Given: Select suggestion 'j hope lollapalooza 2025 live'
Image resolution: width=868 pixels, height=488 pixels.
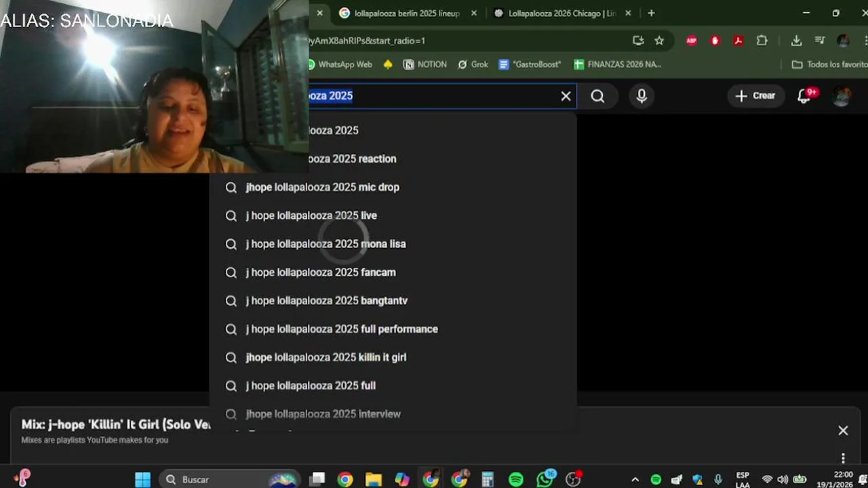Looking at the screenshot, I should pyautogui.click(x=393, y=216).
